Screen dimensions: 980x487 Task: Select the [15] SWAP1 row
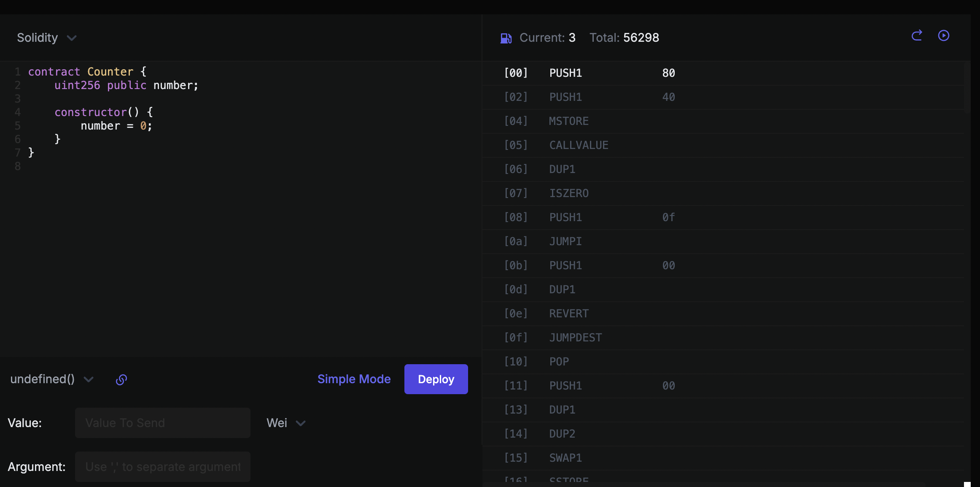[x=723, y=458]
